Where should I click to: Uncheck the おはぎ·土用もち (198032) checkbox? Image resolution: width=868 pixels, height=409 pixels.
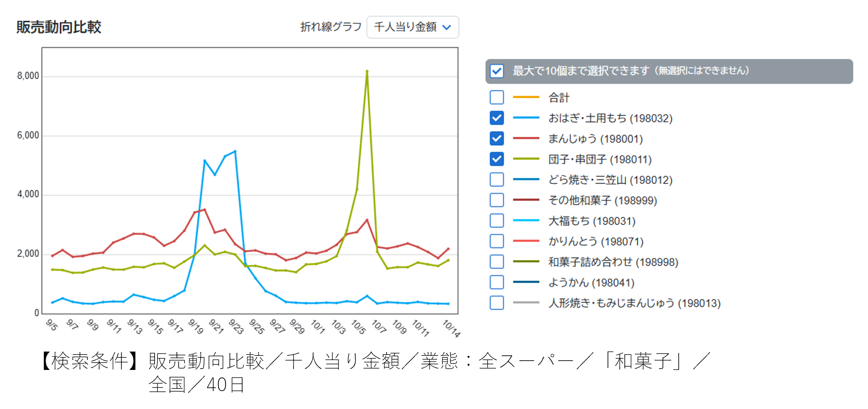[x=496, y=118]
